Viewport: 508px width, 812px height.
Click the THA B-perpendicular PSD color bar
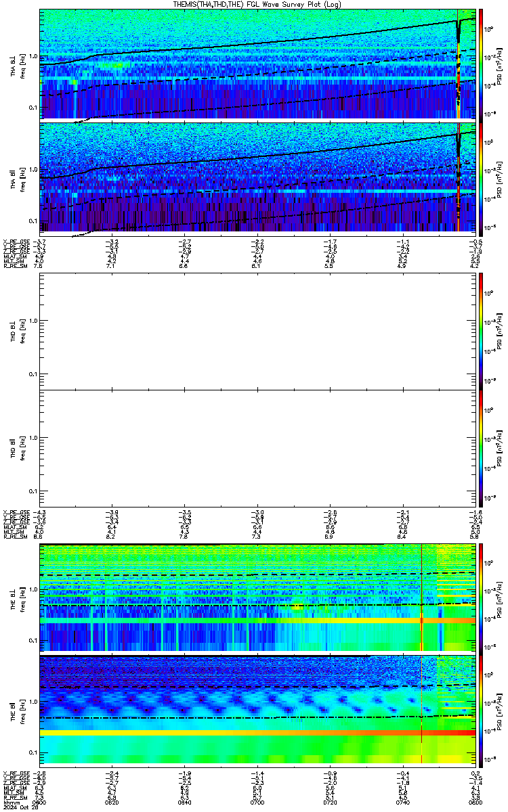point(481,64)
